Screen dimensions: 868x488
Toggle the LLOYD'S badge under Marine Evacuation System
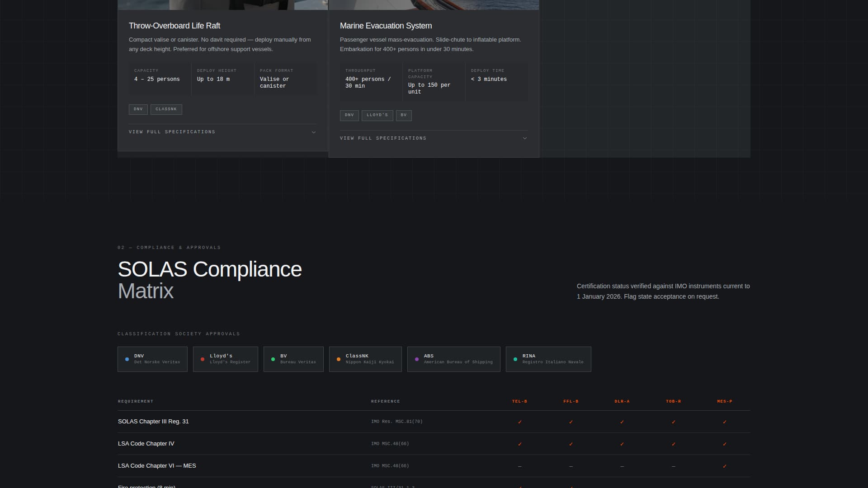click(x=377, y=115)
